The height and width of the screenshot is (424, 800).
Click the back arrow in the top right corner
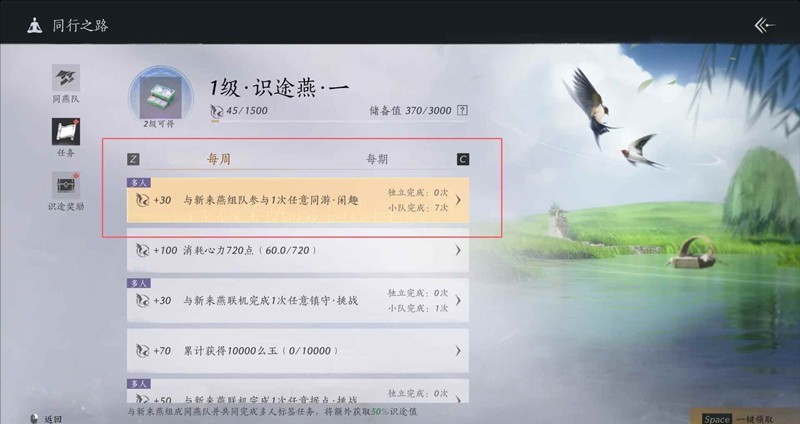click(x=765, y=25)
